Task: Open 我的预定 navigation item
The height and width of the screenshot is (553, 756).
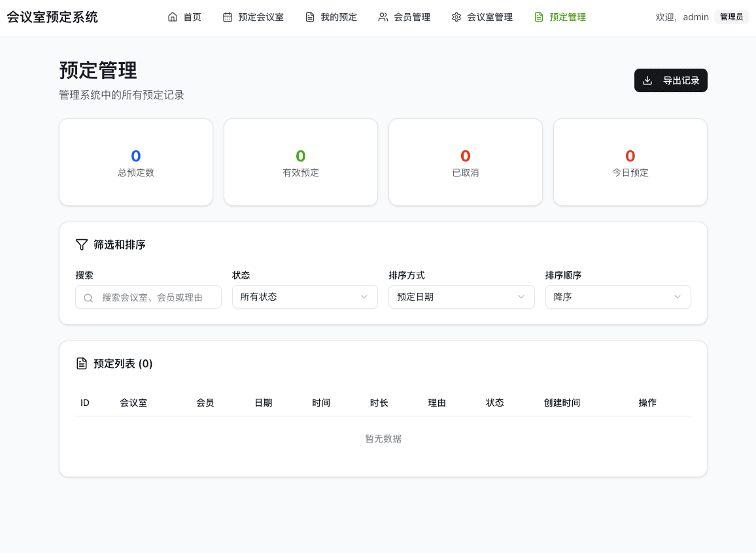Action: tap(331, 18)
